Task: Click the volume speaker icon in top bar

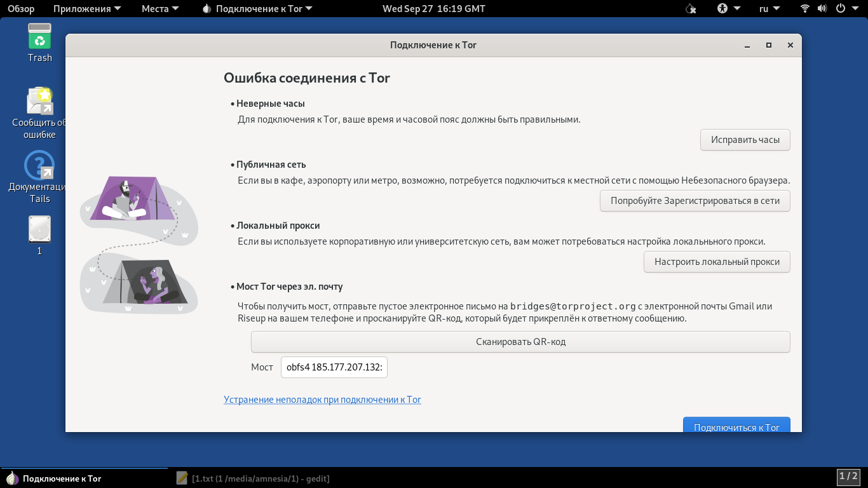Action: click(x=822, y=9)
